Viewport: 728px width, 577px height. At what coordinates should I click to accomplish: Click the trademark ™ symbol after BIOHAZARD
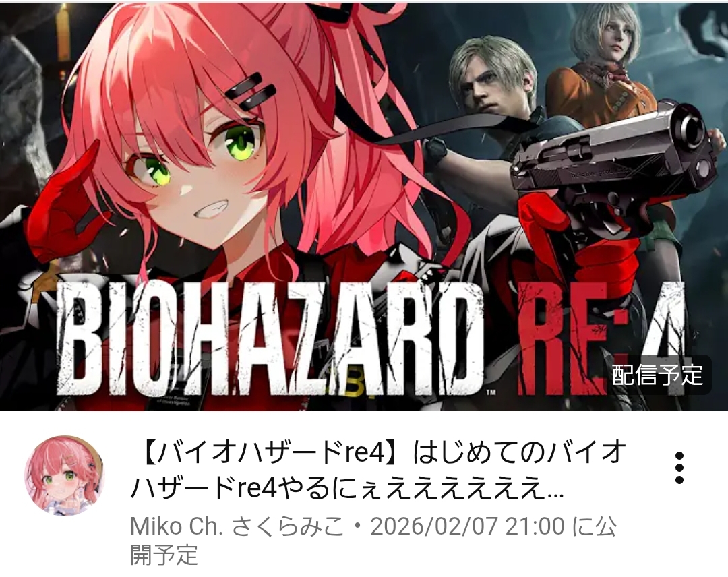click(490, 392)
